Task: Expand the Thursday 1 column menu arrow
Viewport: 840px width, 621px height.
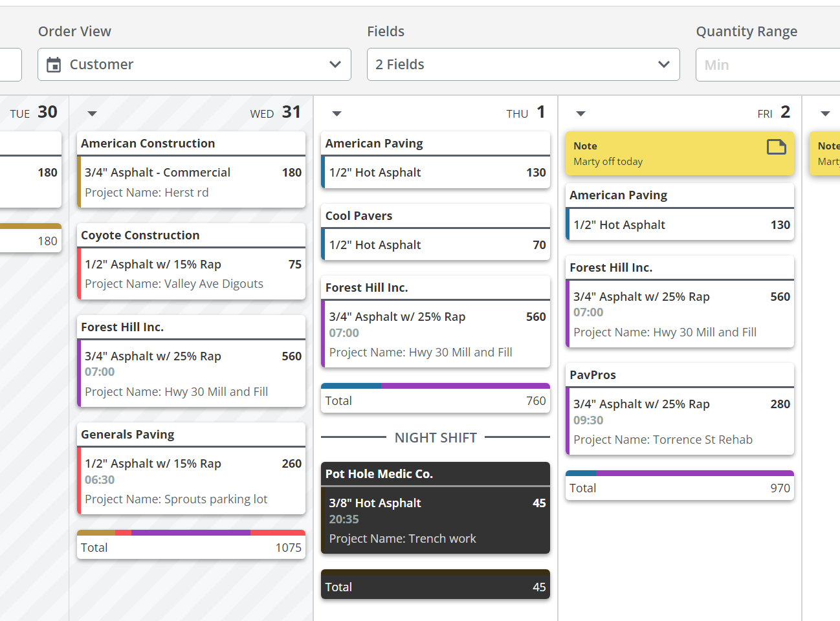Action: (x=337, y=113)
